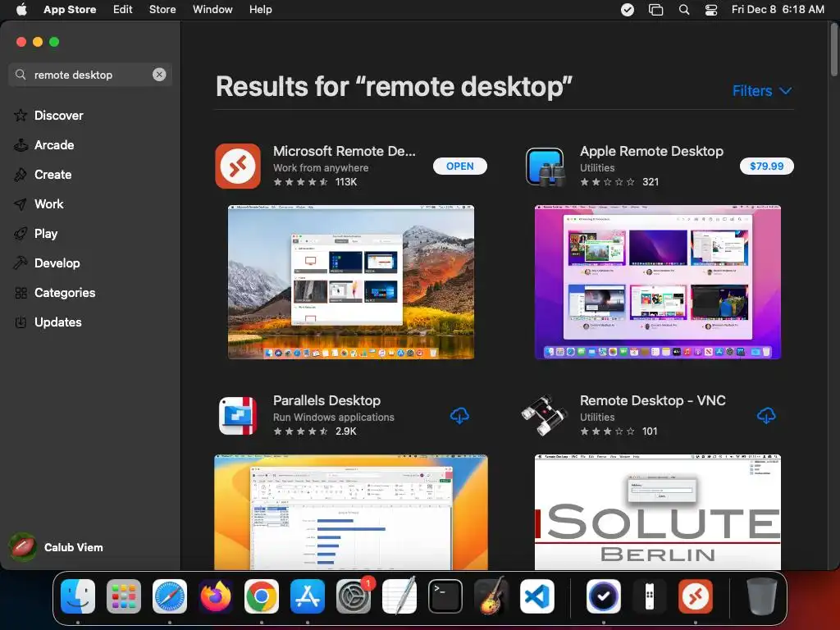The width and height of the screenshot is (840, 630).
Task: Click the "Run Windows applications" subtitle
Action: click(x=334, y=418)
